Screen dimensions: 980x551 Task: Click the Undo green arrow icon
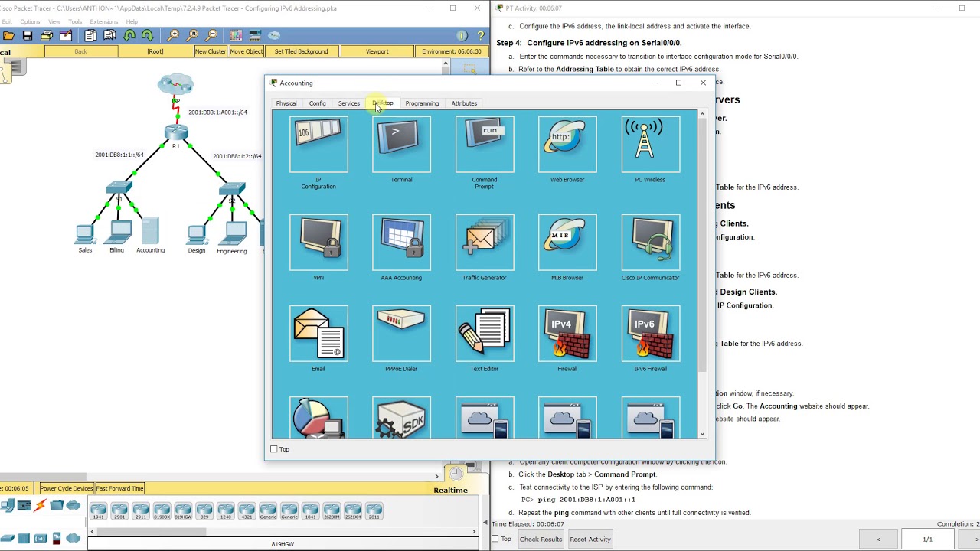(x=129, y=35)
